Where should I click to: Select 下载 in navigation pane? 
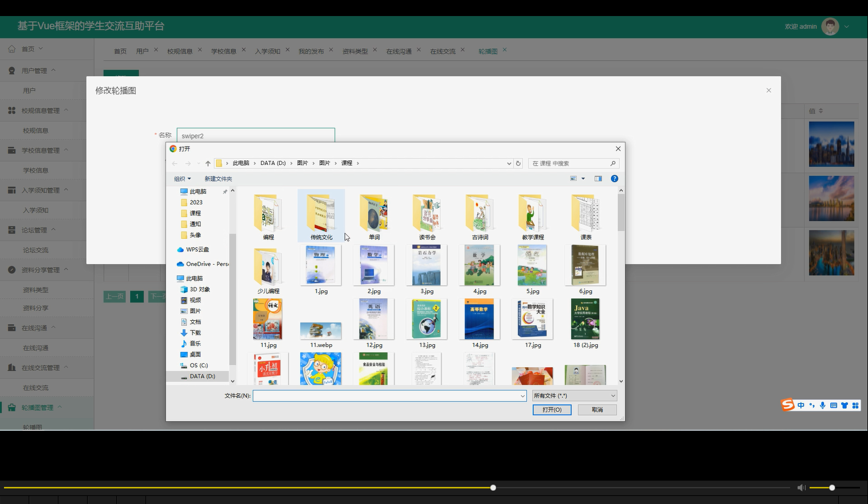pos(195,333)
